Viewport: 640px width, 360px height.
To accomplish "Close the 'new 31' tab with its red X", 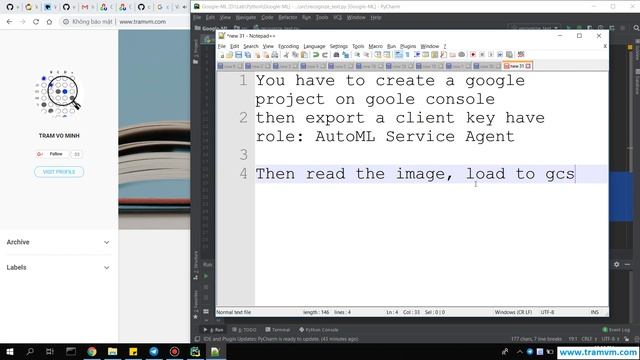I will 528,66.
